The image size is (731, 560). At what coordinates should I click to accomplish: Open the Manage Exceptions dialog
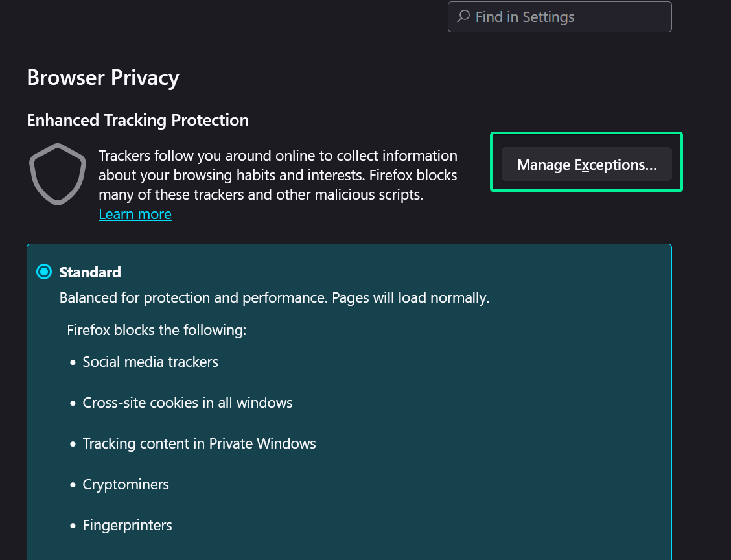586,165
